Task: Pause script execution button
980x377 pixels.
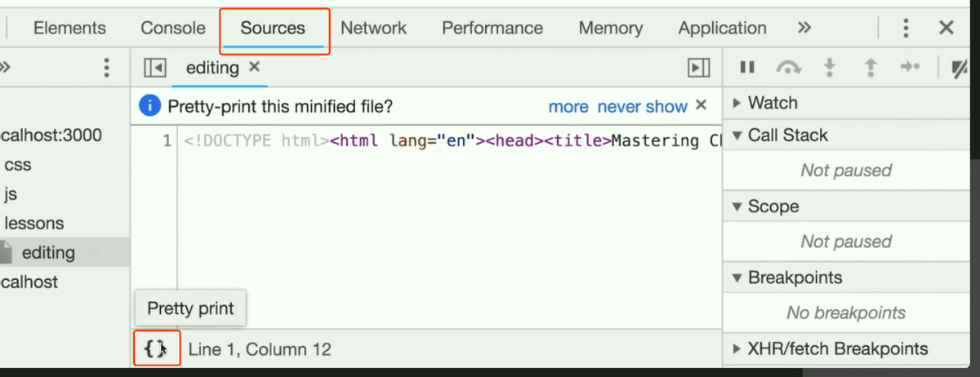Action: (x=746, y=68)
